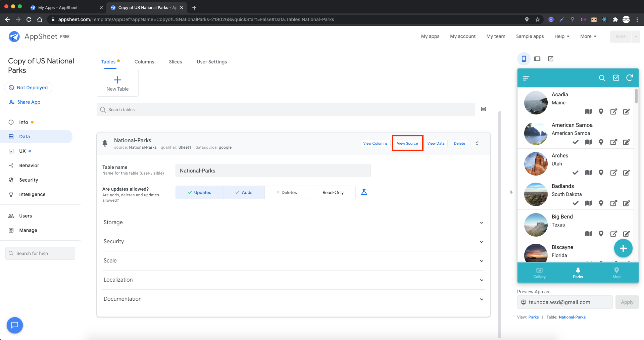The height and width of the screenshot is (340, 644).
Task: Click external link icon for Arches
Action: coord(614,173)
